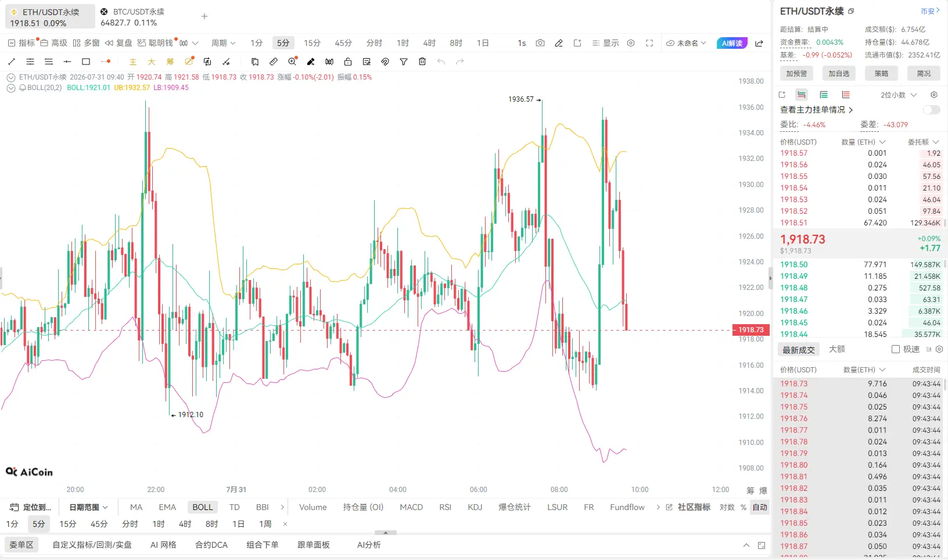This screenshot has height=560, width=948.
Task: Open ETH/USDT永续 in a new window icon
Action: click(851, 11)
